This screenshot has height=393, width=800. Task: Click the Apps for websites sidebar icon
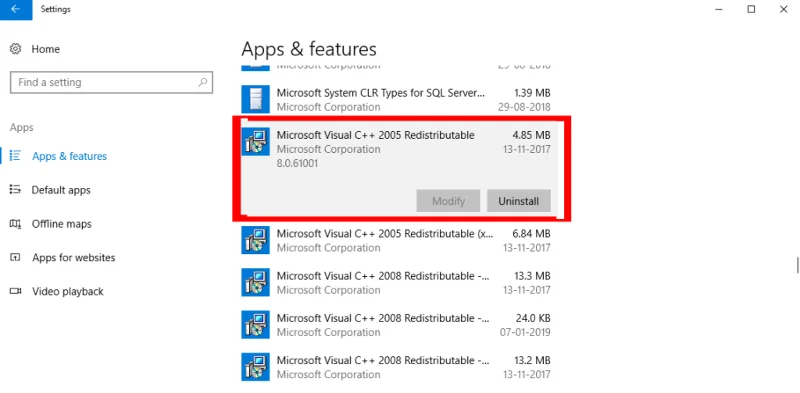click(x=15, y=257)
